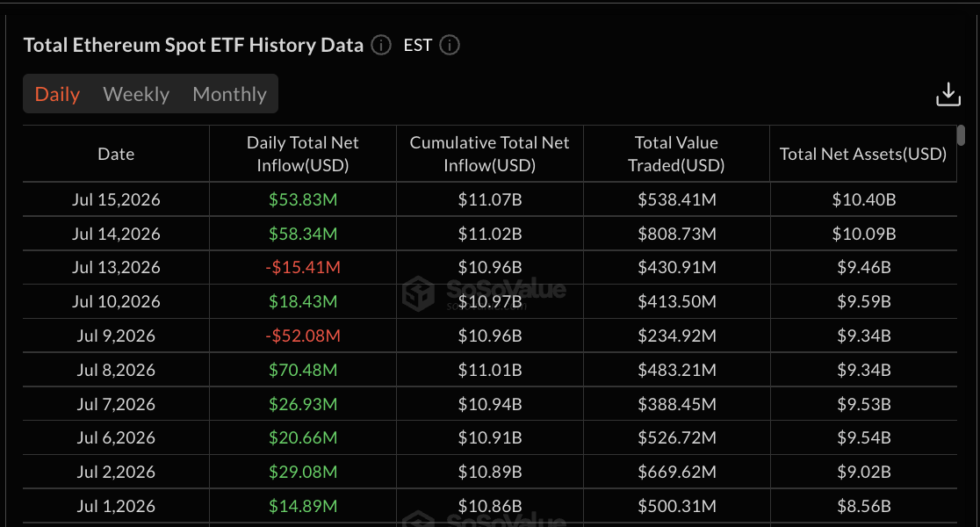This screenshot has width=980, height=527.
Task: Click the $234.92M value traded cell
Action: coord(677,336)
